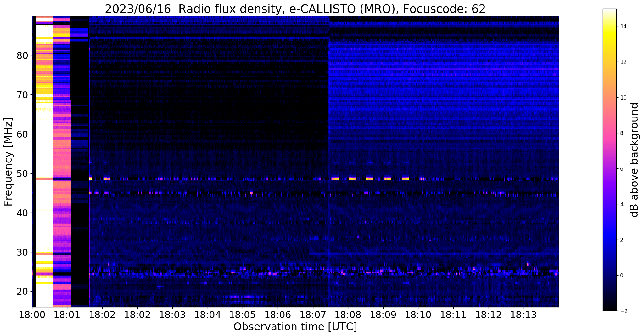The image size is (644, 336).
Task: Click the 60 MHz y-axis tick label
Action: [x=22, y=134]
